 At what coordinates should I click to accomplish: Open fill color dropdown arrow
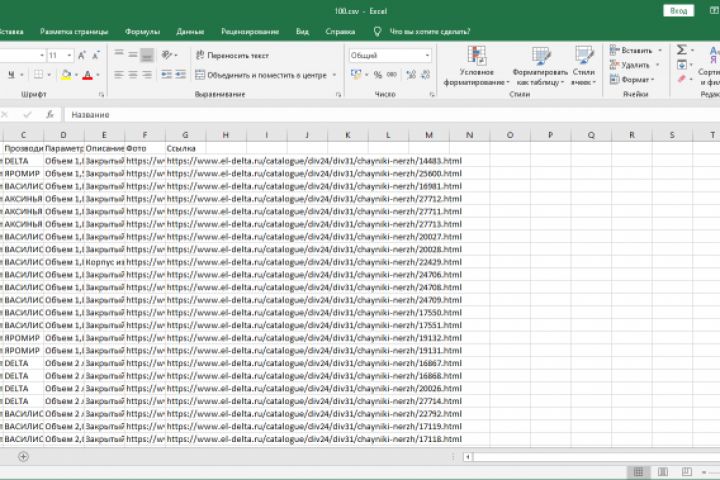coord(76,75)
